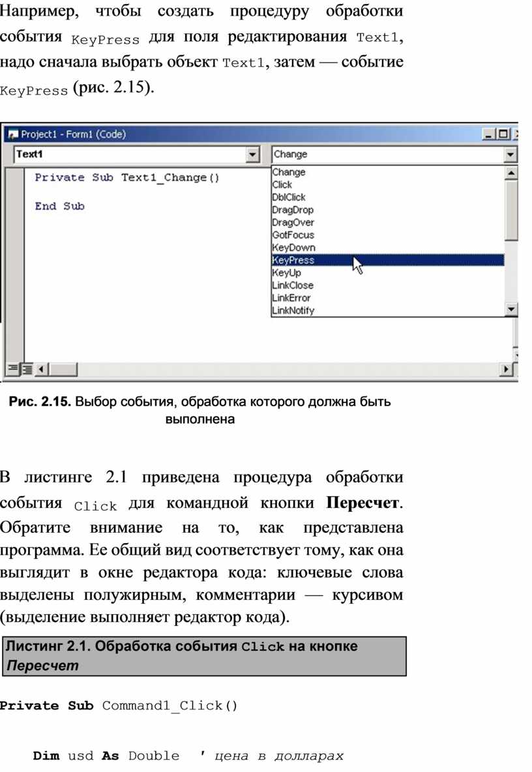Viewport: 532px width, 772px height.
Task: Maximize the Project1 code window
Action: pyautogui.click(x=503, y=134)
